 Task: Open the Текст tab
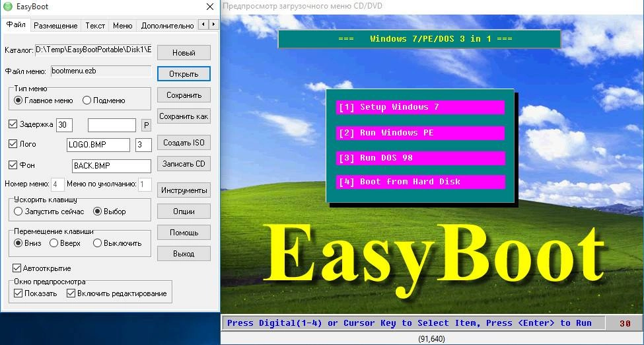(x=95, y=26)
